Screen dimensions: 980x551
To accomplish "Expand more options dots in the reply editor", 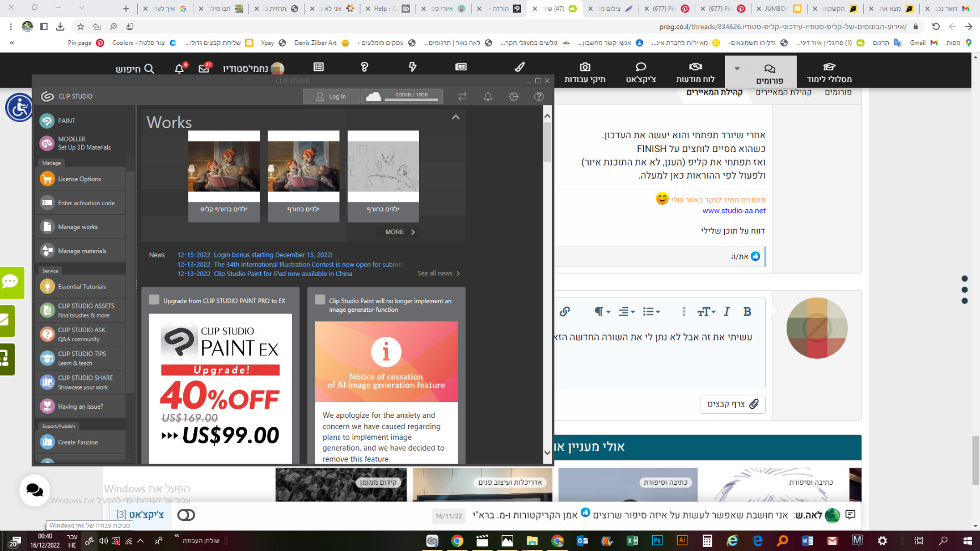I will point(683,311).
